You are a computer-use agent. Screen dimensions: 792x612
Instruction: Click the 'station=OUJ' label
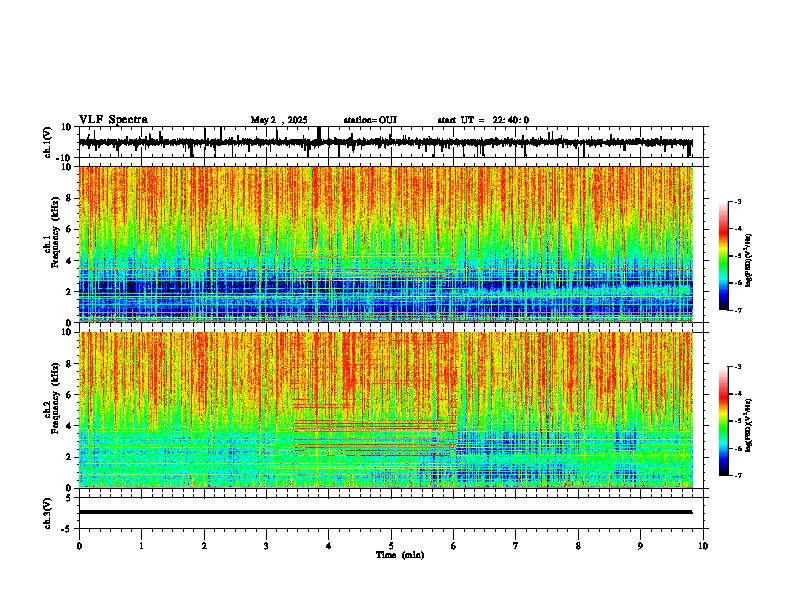[370, 120]
